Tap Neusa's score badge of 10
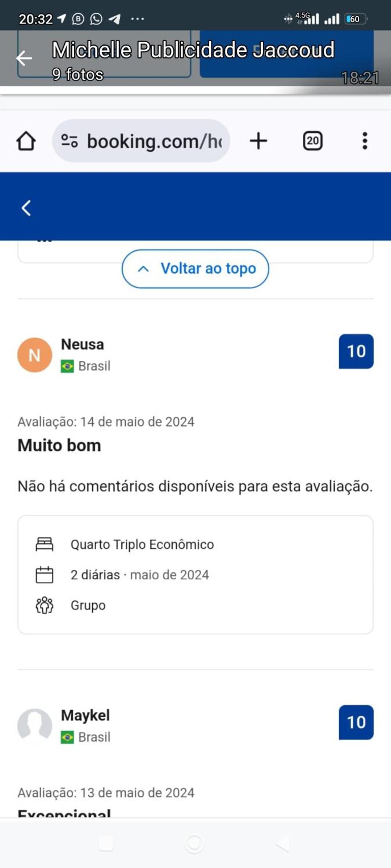 pyautogui.click(x=356, y=352)
